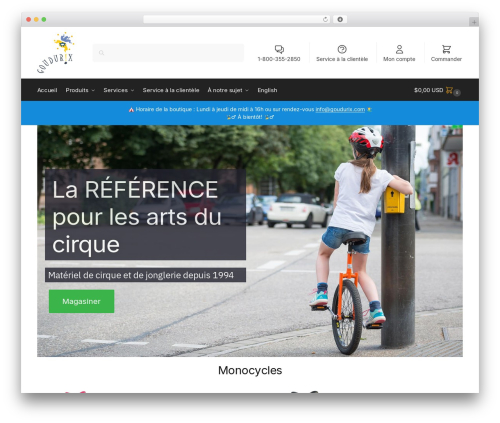The height and width of the screenshot is (423, 500).
Task: Click into the product search field
Action: tap(168, 53)
